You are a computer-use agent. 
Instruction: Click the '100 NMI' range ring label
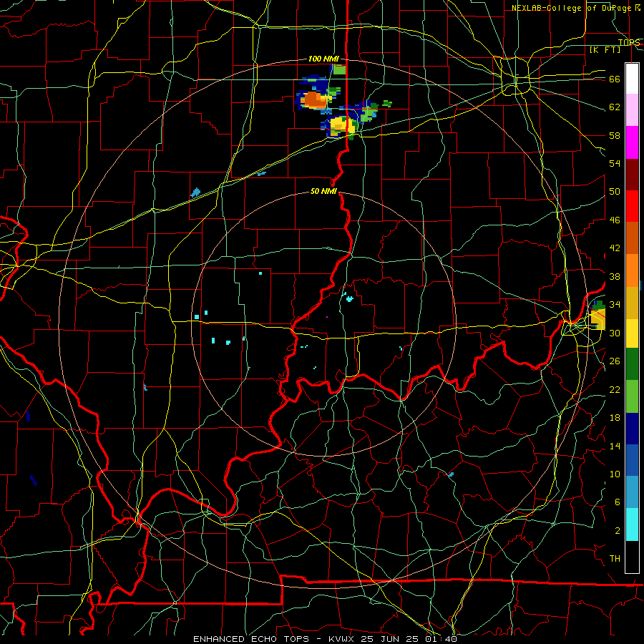(323, 59)
